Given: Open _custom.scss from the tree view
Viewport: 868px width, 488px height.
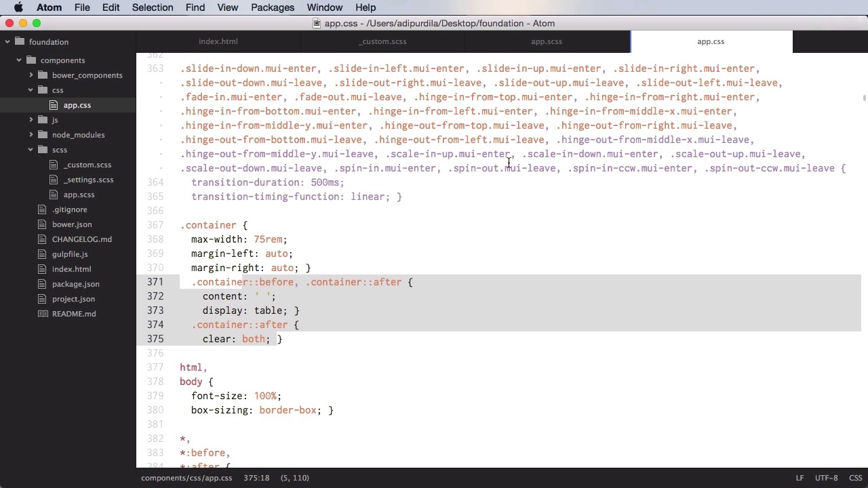Looking at the screenshot, I should (x=87, y=165).
